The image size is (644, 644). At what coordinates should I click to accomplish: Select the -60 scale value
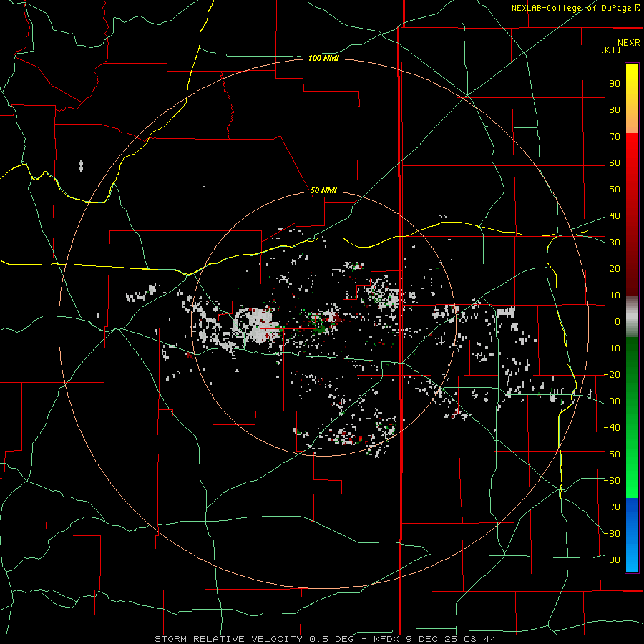[612, 481]
